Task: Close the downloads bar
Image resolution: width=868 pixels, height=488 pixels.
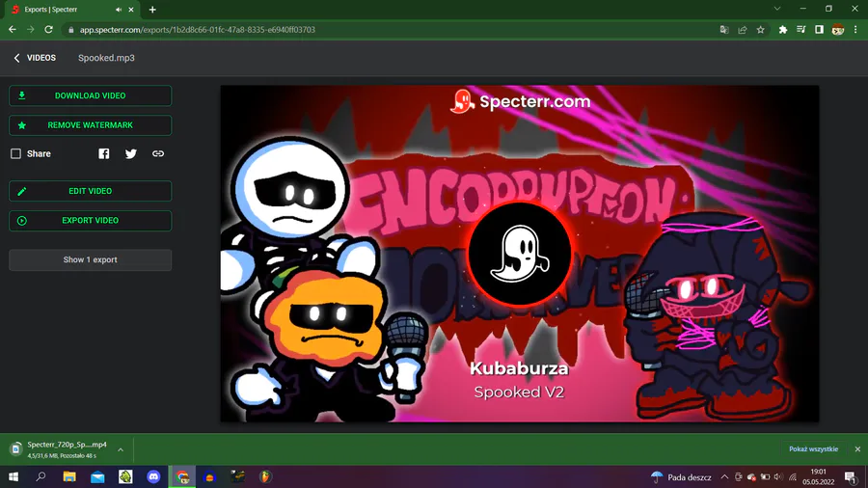Action: click(x=857, y=449)
